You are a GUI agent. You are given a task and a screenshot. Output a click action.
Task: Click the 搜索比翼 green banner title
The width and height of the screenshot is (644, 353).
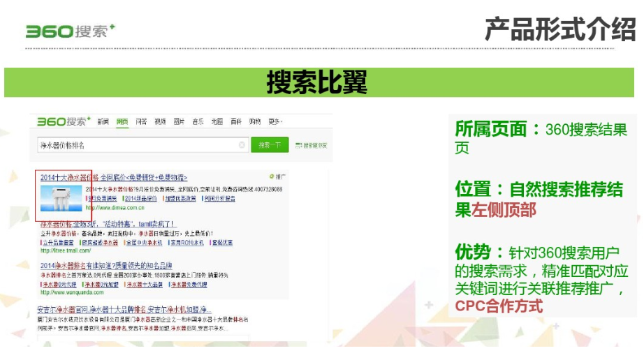pos(316,82)
